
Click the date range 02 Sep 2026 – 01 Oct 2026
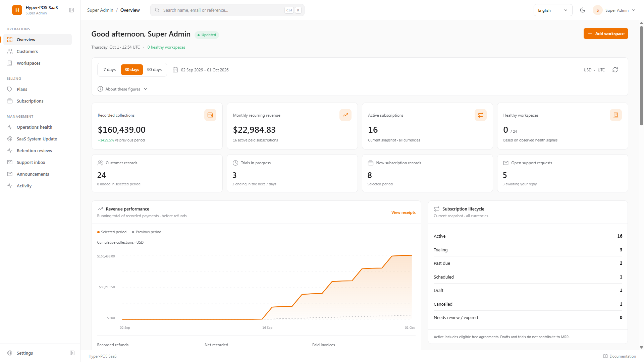click(x=205, y=70)
